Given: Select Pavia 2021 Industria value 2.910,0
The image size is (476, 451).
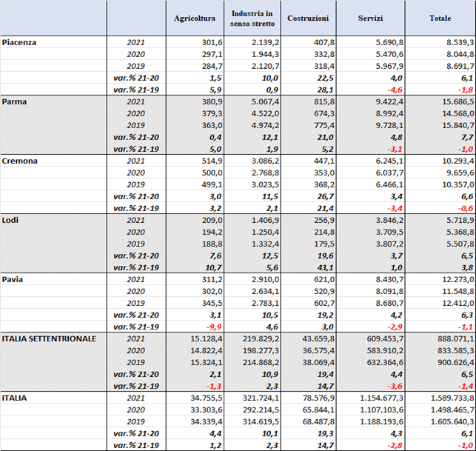Looking at the screenshot, I should point(265,279).
